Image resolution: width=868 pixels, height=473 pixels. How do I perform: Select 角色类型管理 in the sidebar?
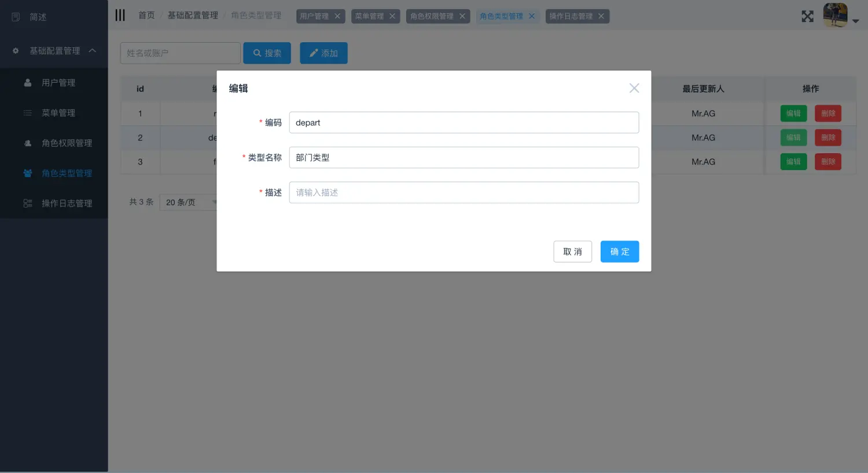tap(54, 173)
